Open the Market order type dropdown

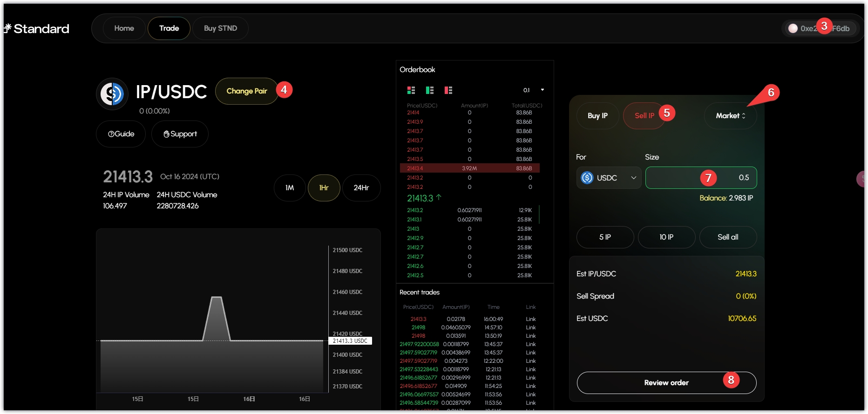tap(730, 116)
